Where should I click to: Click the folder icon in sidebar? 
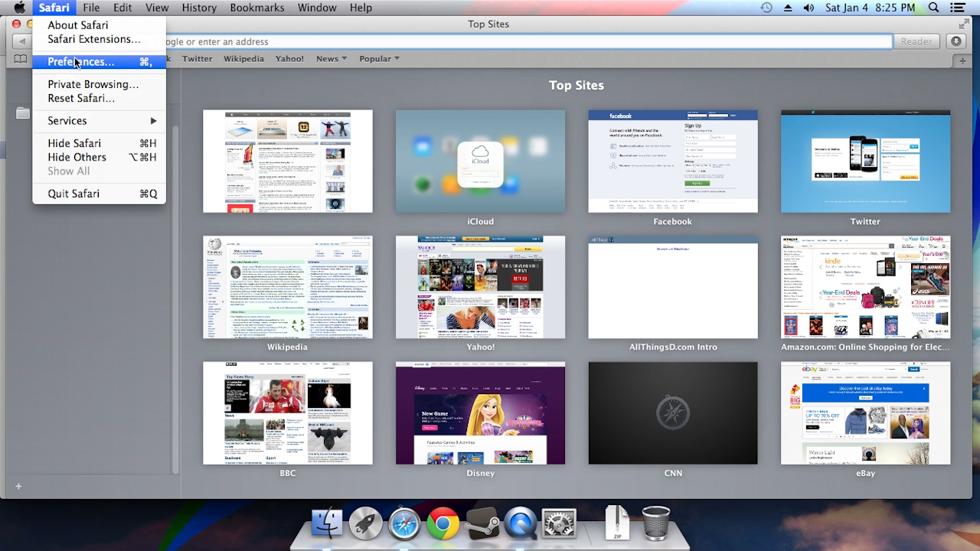(23, 113)
